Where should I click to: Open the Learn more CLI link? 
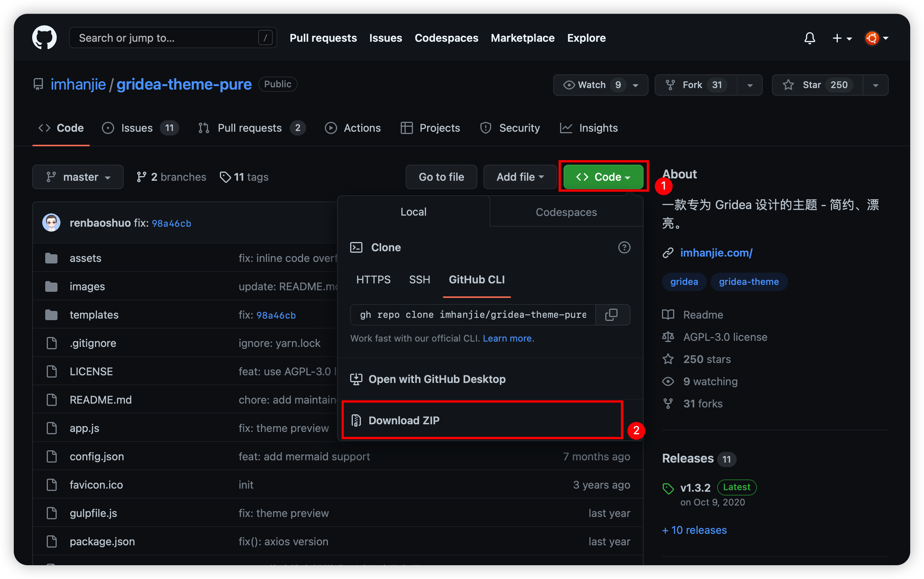click(507, 339)
